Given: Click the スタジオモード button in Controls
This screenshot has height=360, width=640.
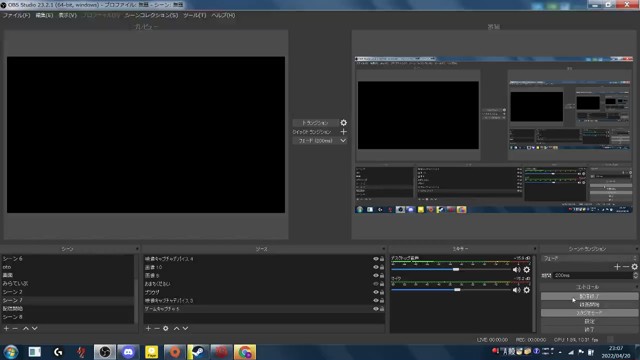Looking at the screenshot, I should [x=589, y=313].
